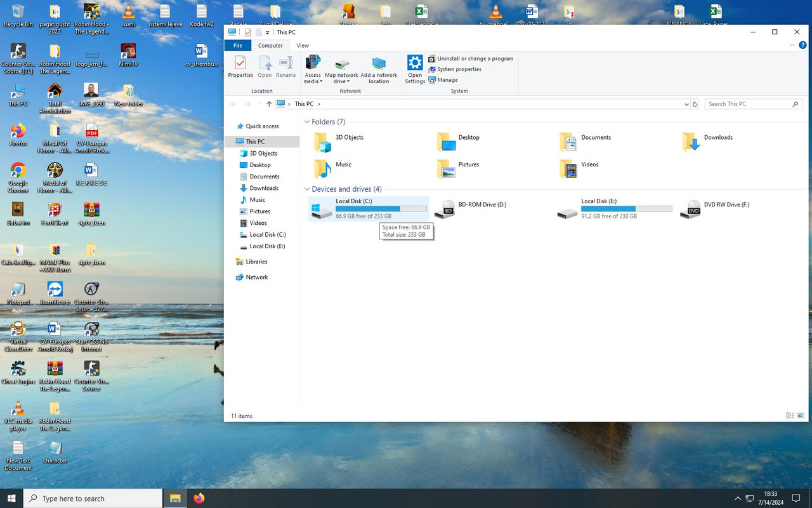Open the File tab
Screen dimensions: 812x508
(x=238, y=46)
